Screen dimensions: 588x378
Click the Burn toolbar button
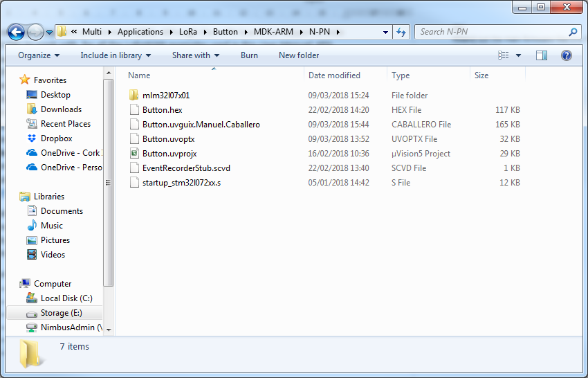(x=249, y=55)
